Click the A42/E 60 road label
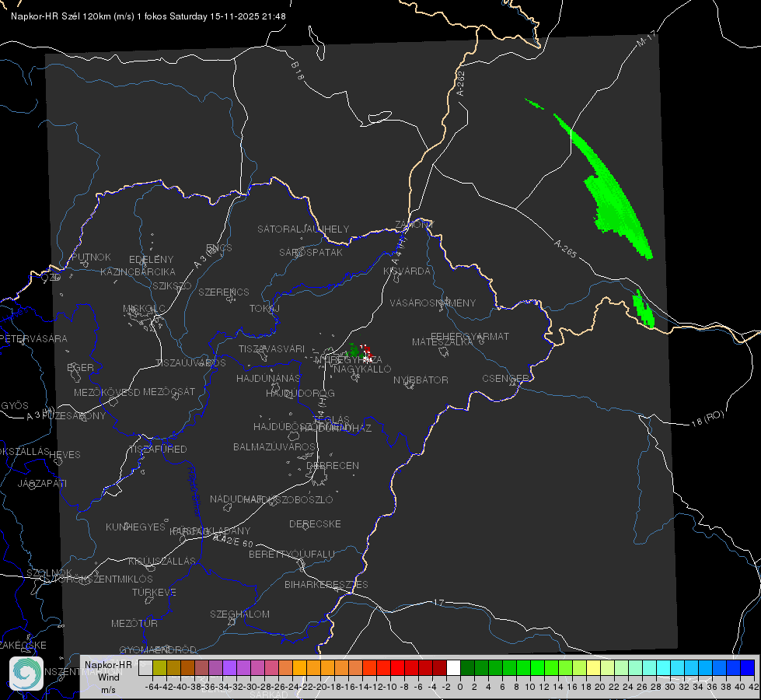The height and width of the screenshot is (700, 761). [x=233, y=541]
